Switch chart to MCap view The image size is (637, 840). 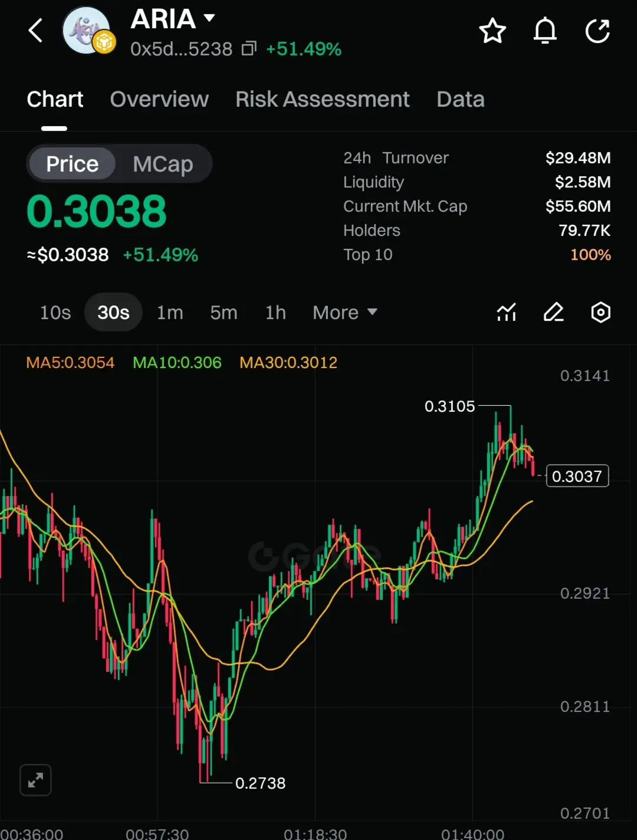pos(163,163)
